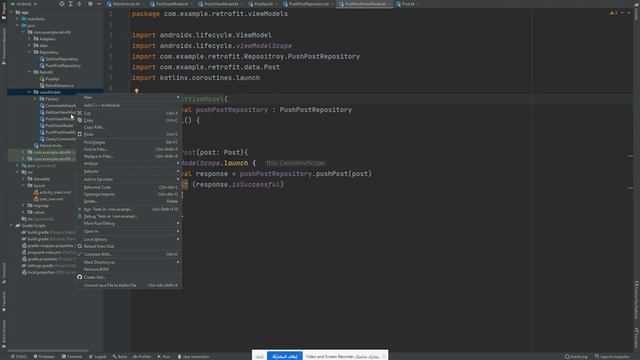Click the Copy icon in context menu
This screenshot has width=640, height=360.
[80, 120]
